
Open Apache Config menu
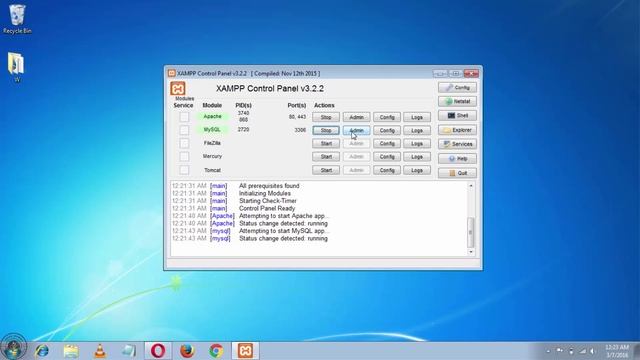387,117
